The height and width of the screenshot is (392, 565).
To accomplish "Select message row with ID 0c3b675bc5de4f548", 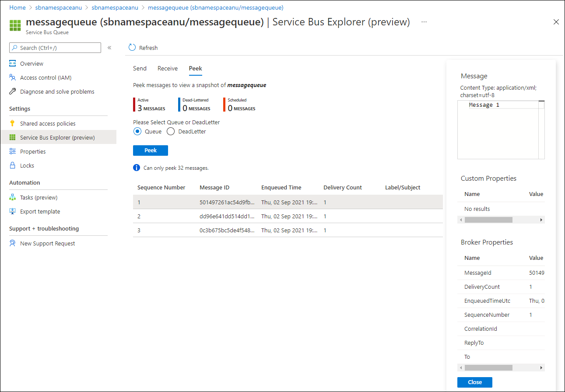I will pos(288,230).
